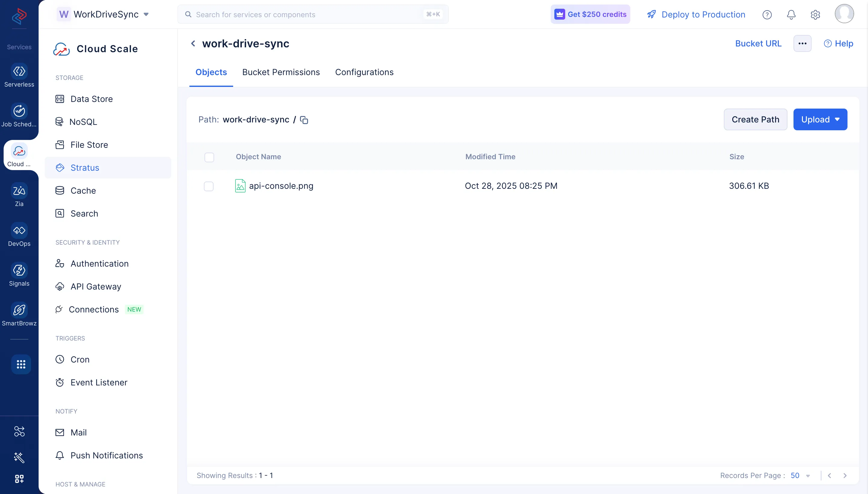Screen dimensions: 868x494
Task: Switch to the Bucket Permissions tab
Action: pos(280,72)
